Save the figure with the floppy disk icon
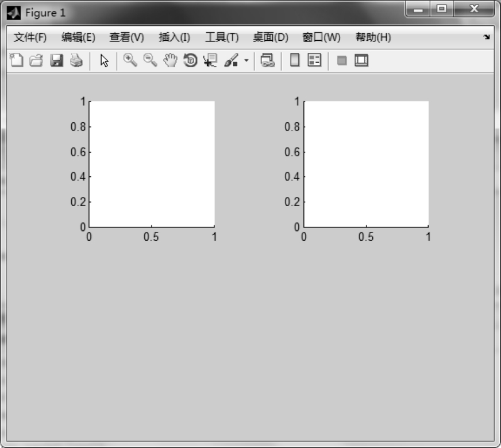Screen dimensions: 501x448 [56, 61]
